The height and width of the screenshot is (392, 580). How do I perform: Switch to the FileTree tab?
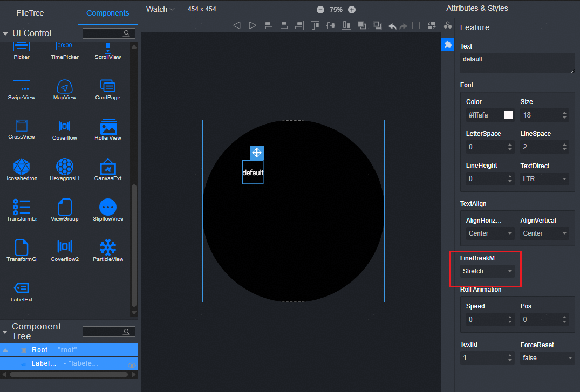point(30,13)
